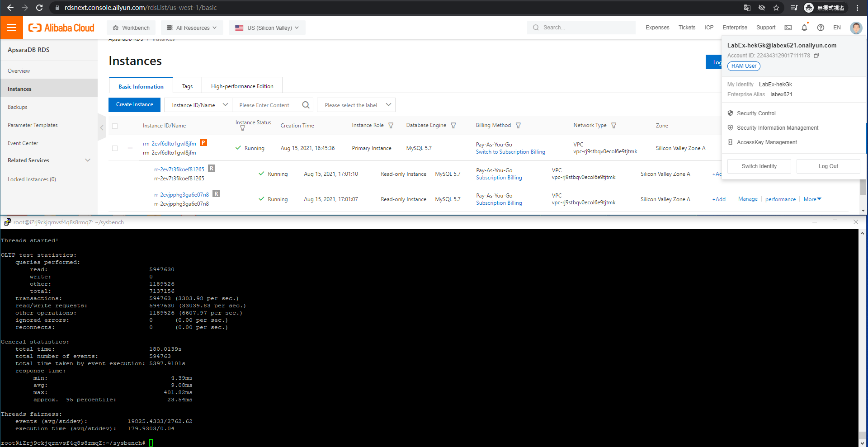The image size is (868, 447).
Task: Check the rm-2evf6dlto1gwl8jfm instance row checkbox
Action: [115, 148]
